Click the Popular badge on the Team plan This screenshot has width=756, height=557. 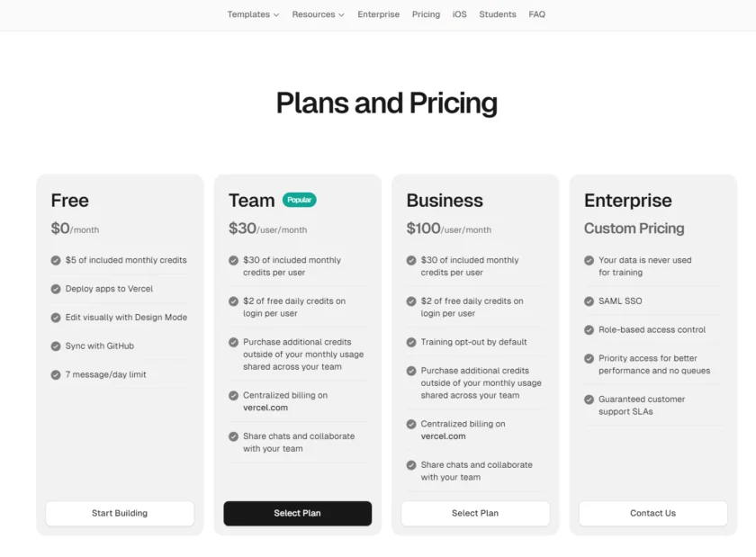pyautogui.click(x=300, y=199)
